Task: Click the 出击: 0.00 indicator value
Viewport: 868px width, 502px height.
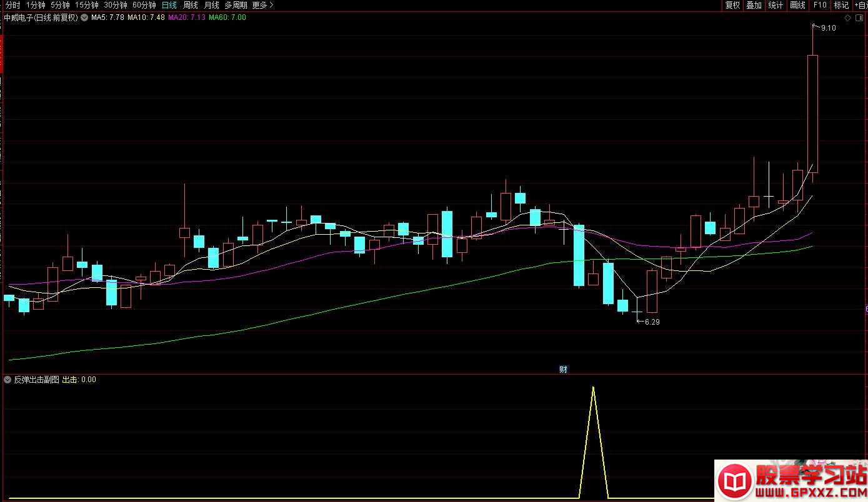Action: 79,380
